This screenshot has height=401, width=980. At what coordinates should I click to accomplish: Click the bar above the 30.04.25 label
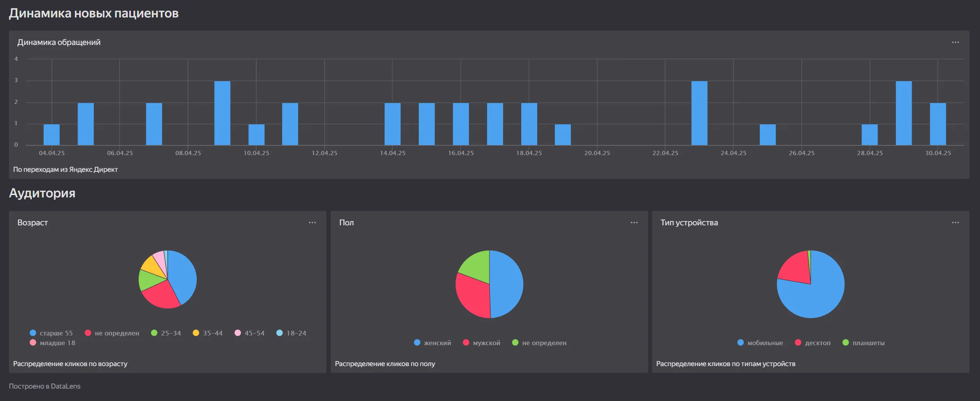coord(938,124)
